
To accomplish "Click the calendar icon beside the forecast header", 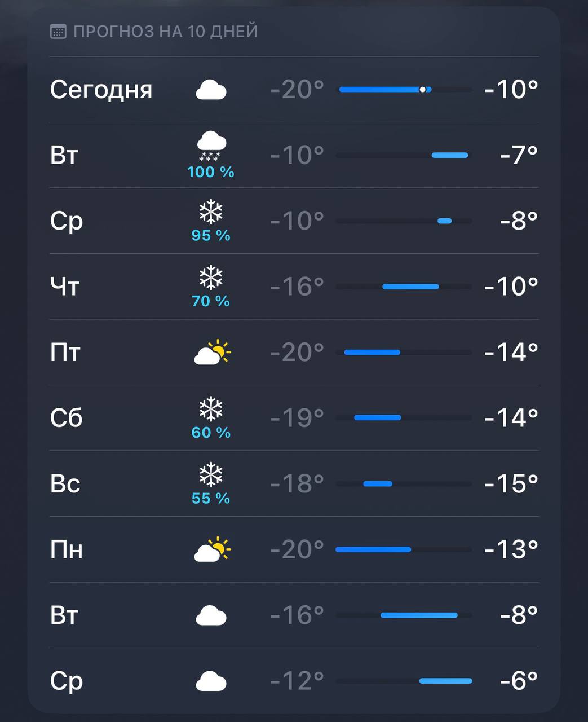I will pyautogui.click(x=58, y=32).
